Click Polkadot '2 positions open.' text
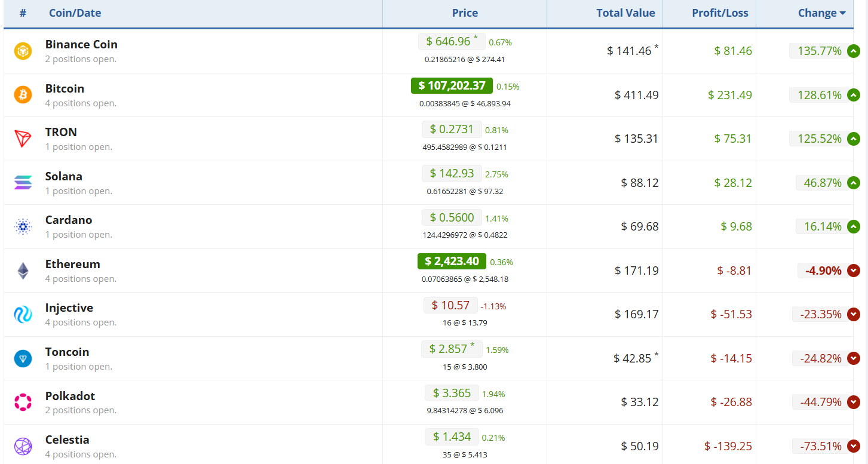This screenshot has width=868, height=464. pyautogui.click(x=81, y=410)
